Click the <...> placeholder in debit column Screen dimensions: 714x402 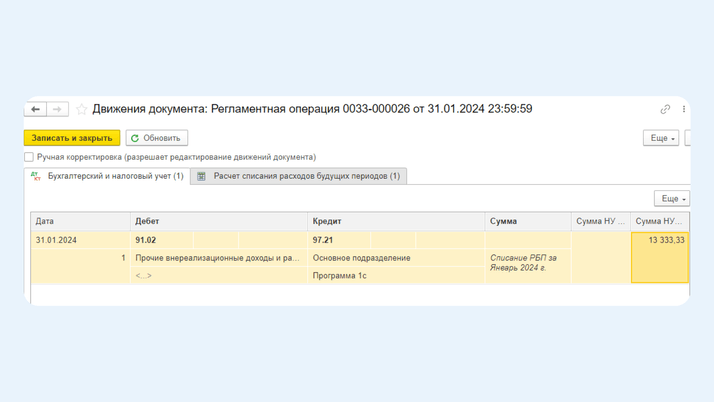pyautogui.click(x=143, y=275)
